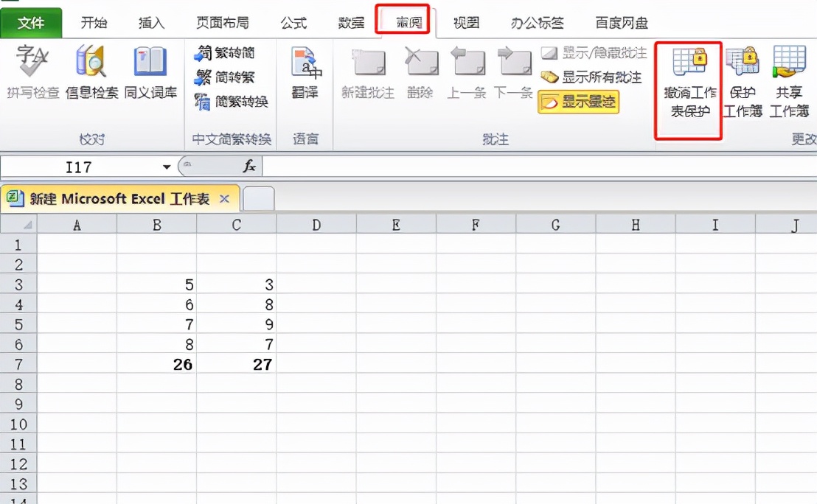Open the Name Box dropdown showing I17
Image resolution: width=817 pixels, height=504 pixels.
167,167
